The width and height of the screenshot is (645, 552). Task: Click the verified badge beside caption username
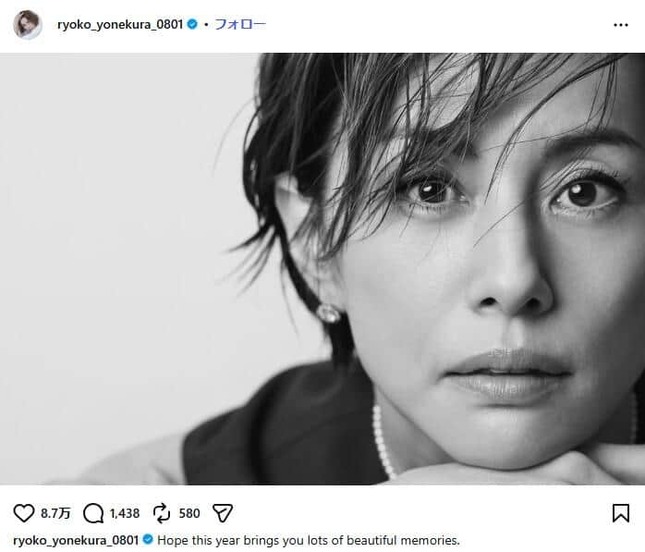pos(148,540)
